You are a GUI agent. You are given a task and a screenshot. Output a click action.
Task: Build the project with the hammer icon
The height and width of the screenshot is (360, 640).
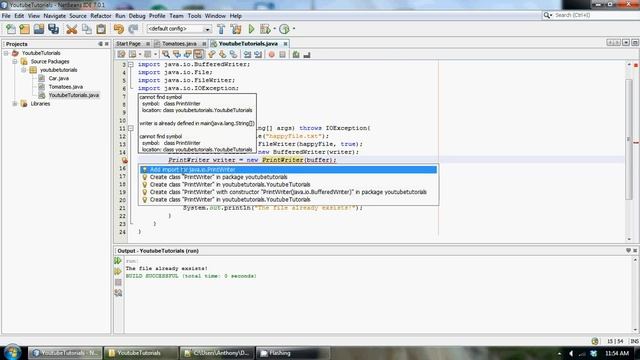(x=221, y=29)
